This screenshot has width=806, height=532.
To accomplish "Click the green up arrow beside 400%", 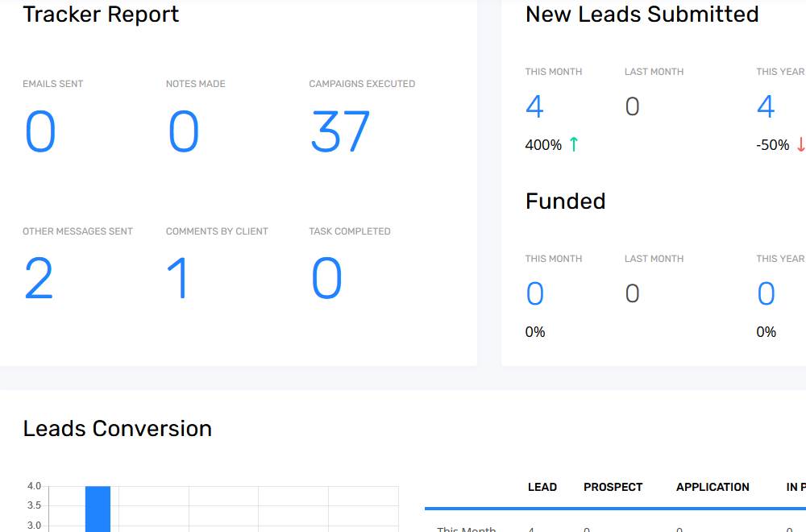I will (x=574, y=144).
